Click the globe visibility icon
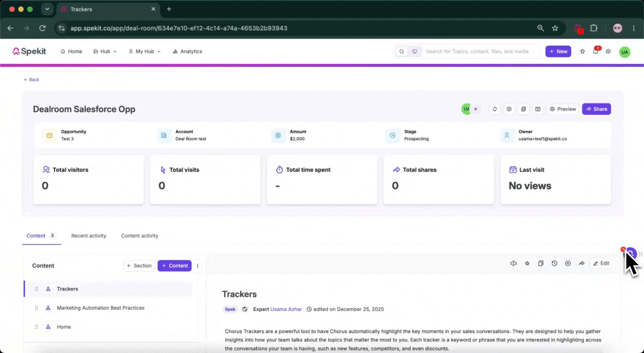The height and width of the screenshot is (353, 644). 245,309
